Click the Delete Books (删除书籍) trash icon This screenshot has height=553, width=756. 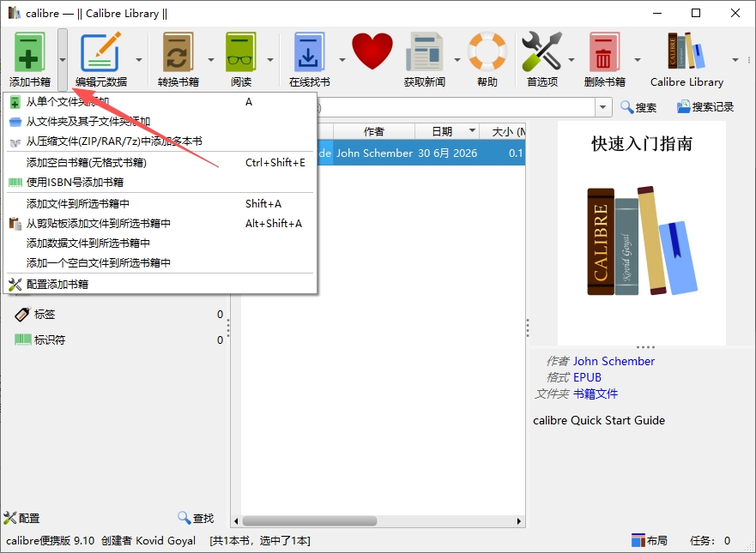point(604,52)
